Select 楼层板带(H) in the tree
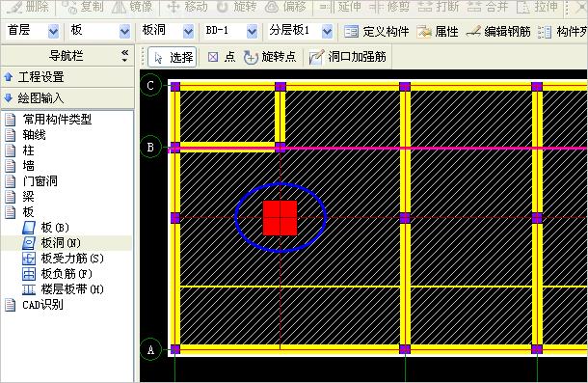 (63, 289)
